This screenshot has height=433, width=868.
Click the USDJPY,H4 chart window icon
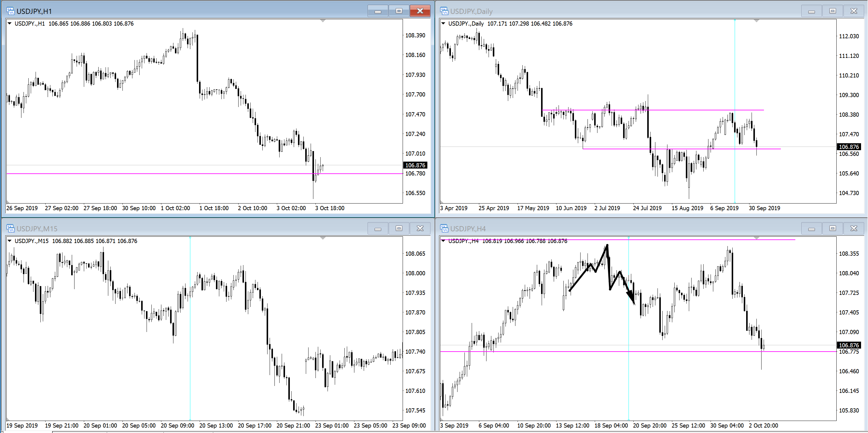[x=444, y=229]
